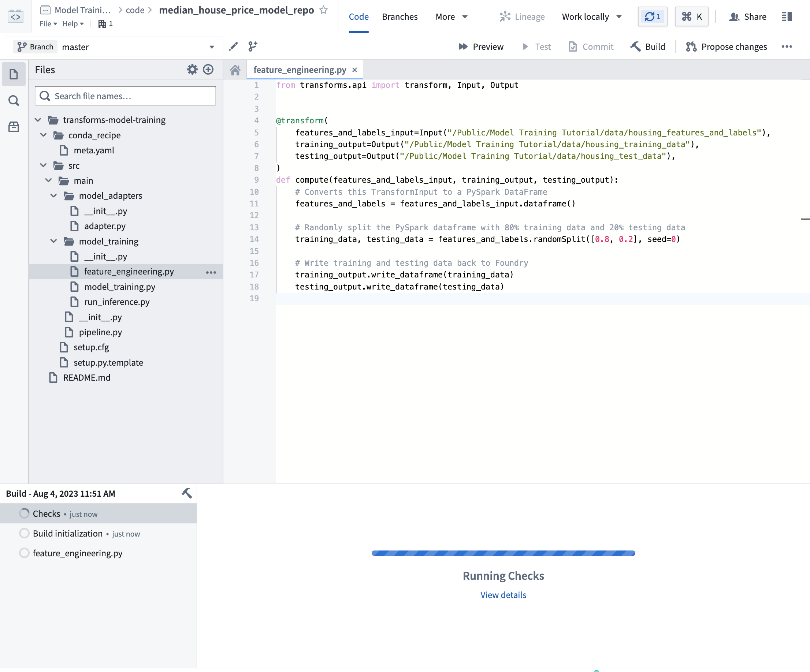Select the Code tab in editor

pyautogui.click(x=358, y=17)
